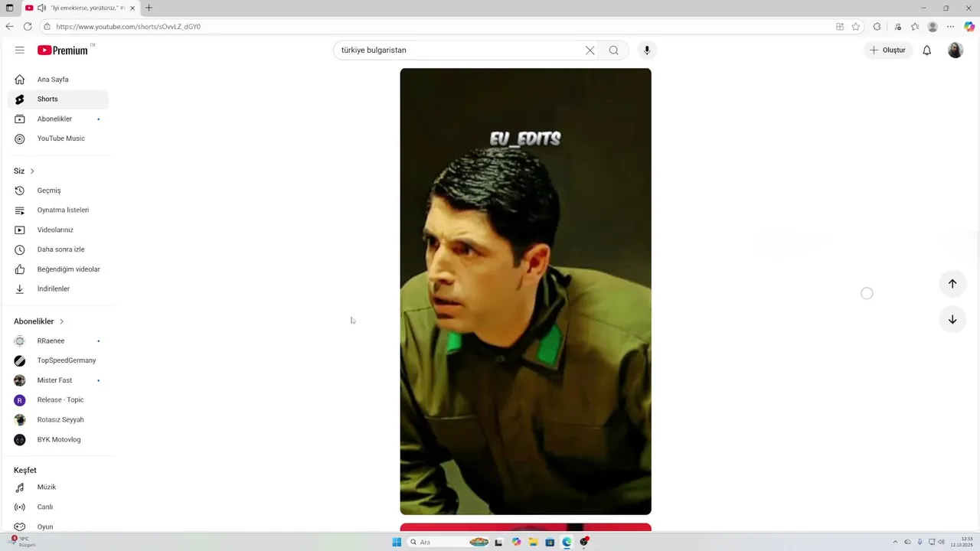This screenshot has height=551, width=980.
Task: Expand the Abonelikler section header chevron
Action: click(62, 321)
